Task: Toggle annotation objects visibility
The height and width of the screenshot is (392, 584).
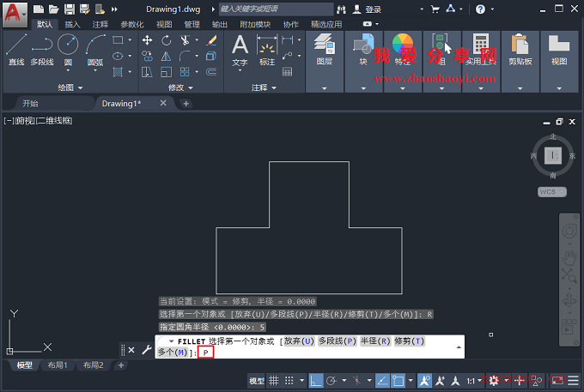Action: pos(424,381)
